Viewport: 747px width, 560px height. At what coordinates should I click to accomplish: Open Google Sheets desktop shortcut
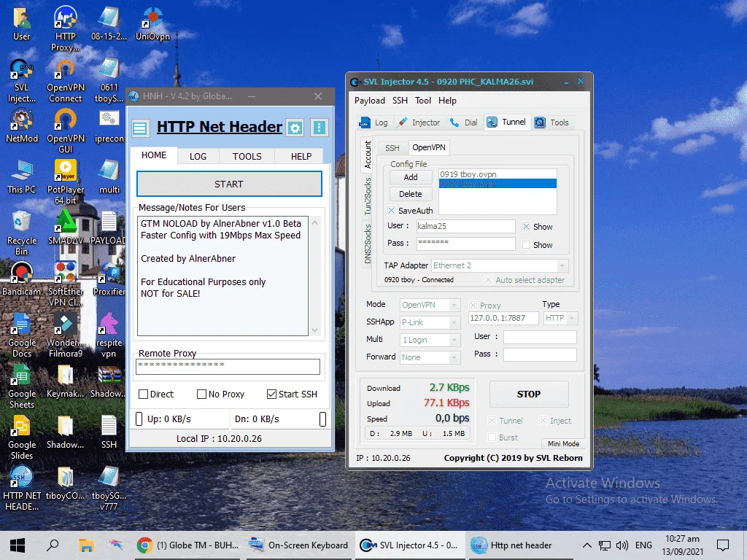pyautogui.click(x=21, y=386)
